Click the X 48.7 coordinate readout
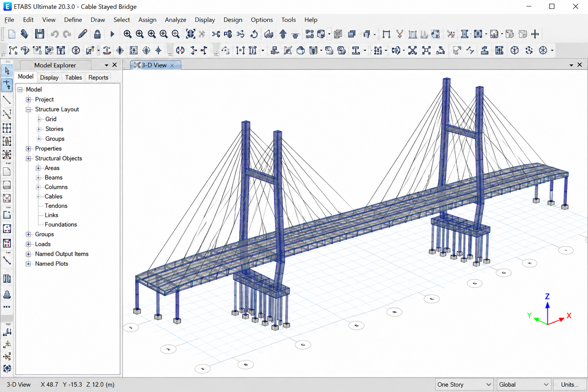Viewport: 588px width, 392px height. tap(49, 384)
